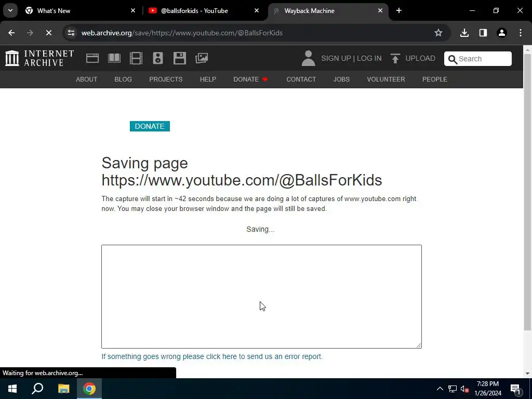The image size is (532, 399).
Task: Click the teal DONATE button
Action: (x=150, y=126)
